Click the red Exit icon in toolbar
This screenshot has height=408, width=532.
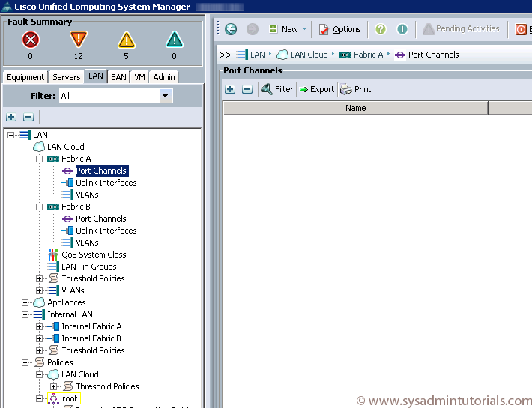click(x=521, y=29)
